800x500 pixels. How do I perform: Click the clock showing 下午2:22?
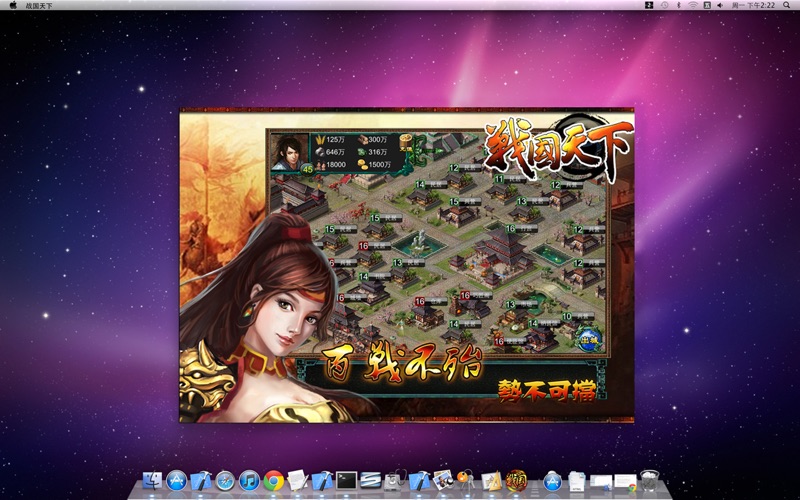point(753,5)
